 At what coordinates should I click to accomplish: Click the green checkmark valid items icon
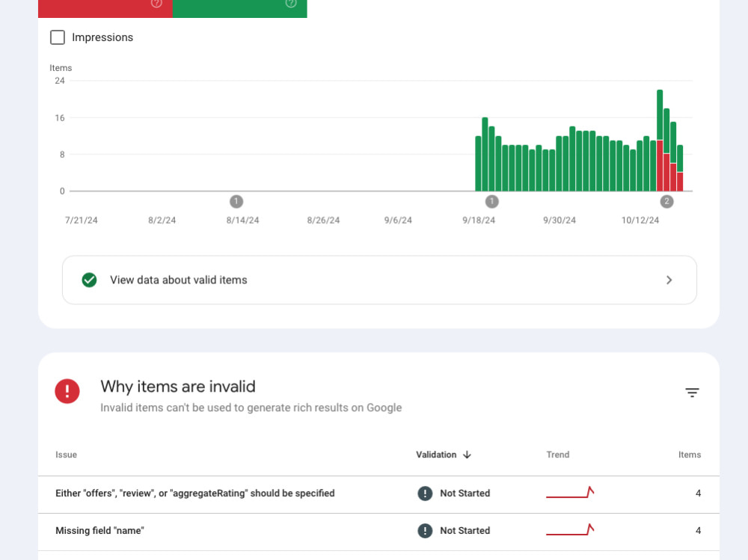pyautogui.click(x=89, y=280)
